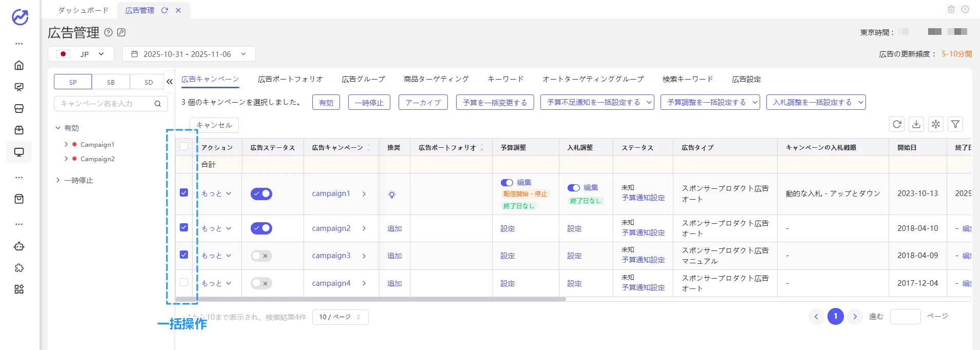Switch to キーワード tab
The width and height of the screenshot is (980, 350).
[505, 79]
